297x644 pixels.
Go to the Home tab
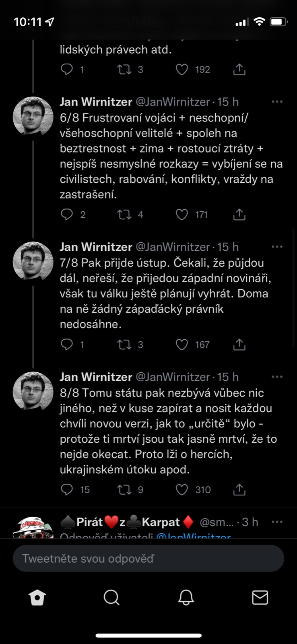pyautogui.click(x=37, y=598)
